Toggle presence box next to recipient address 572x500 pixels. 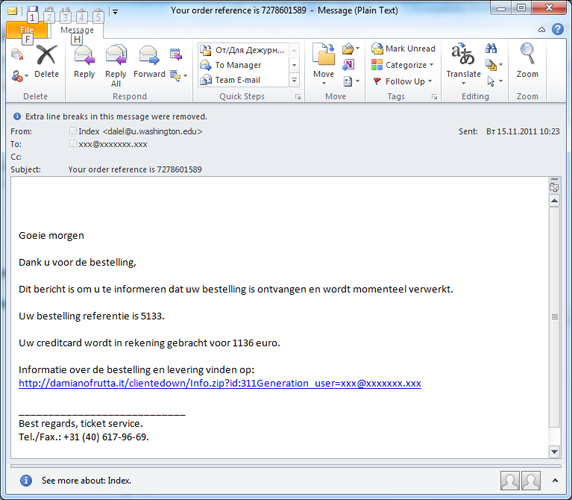tap(73, 143)
